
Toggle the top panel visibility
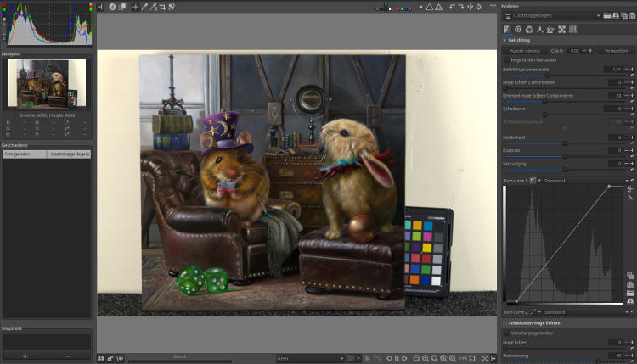[493, 7]
